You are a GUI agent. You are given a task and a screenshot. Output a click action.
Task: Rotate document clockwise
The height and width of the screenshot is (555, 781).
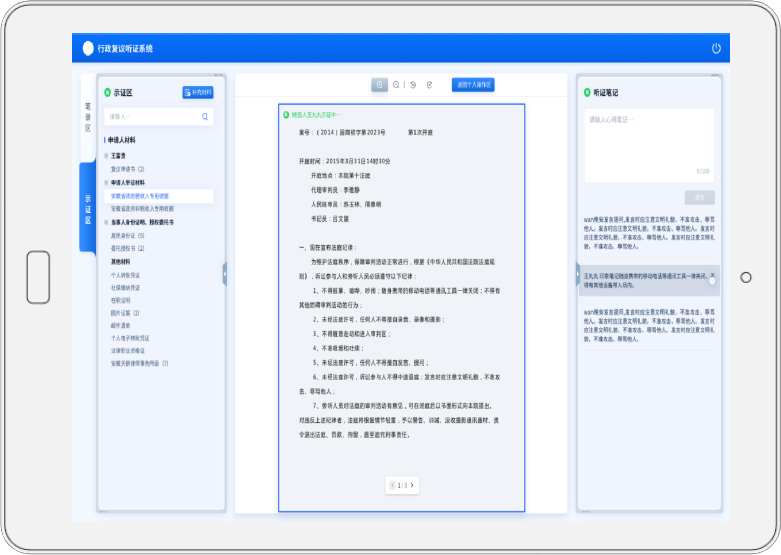click(x=429, y=85)
